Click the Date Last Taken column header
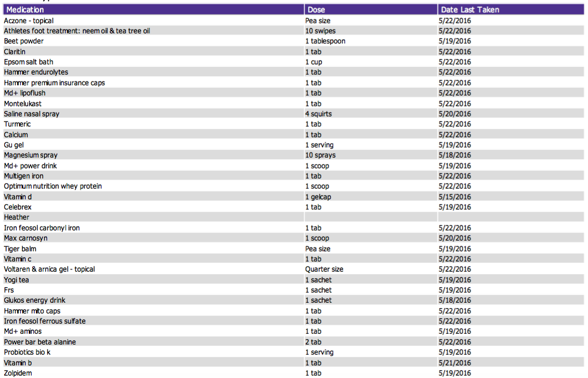Image resolution: width=588 pixels, height=378 pixels. click(470, 10)
